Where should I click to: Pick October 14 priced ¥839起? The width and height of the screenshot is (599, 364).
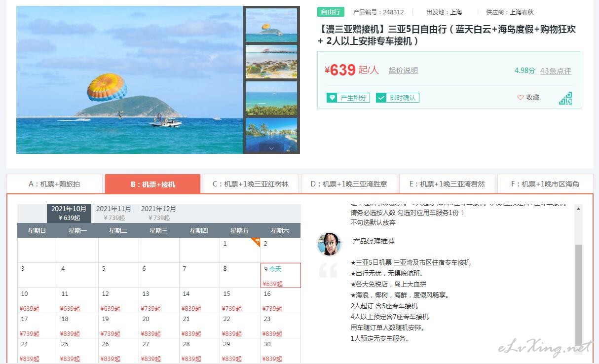tap(199, 300)
